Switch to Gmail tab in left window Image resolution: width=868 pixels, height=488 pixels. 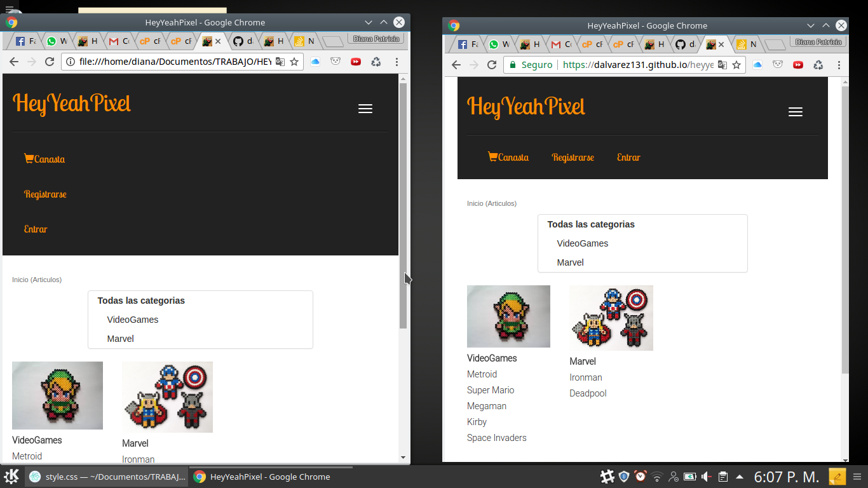pos(118,41)
